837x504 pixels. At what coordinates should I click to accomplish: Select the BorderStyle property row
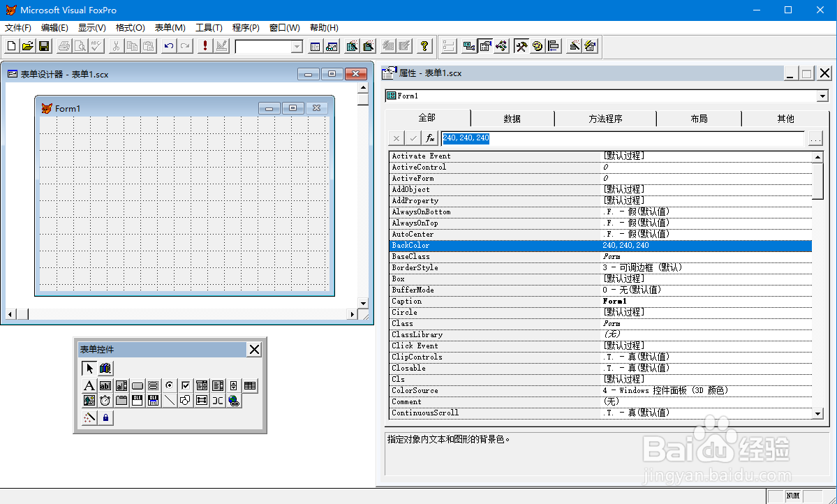[x=601, y=267]
